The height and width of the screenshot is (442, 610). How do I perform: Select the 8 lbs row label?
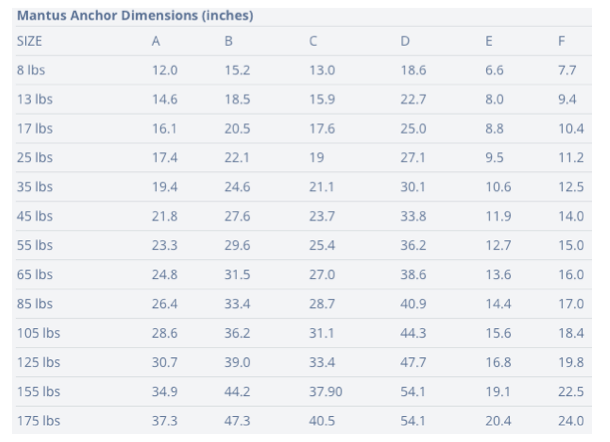click(30, 71)
